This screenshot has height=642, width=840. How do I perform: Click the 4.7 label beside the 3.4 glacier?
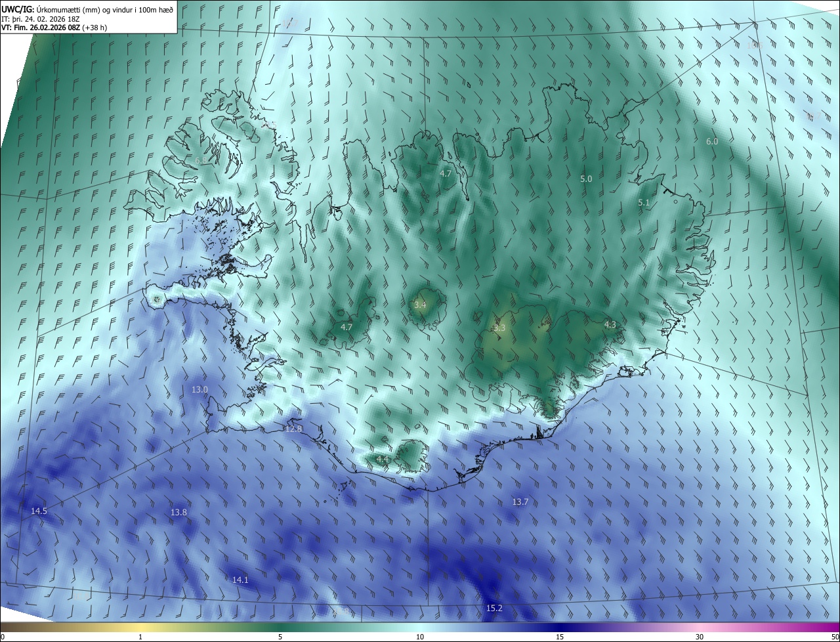[x=346, y=327]
